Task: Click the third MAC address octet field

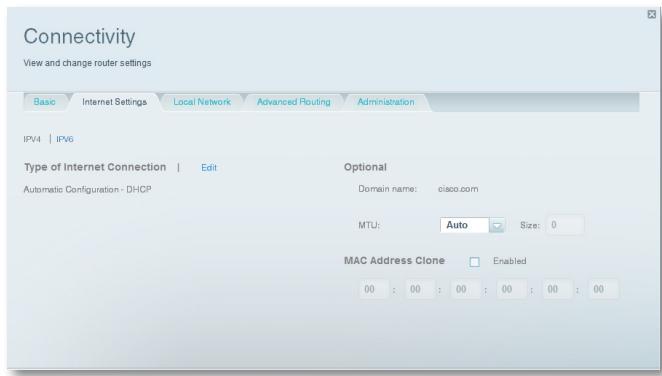Action: pyautogui.click(x=466, y=289)
